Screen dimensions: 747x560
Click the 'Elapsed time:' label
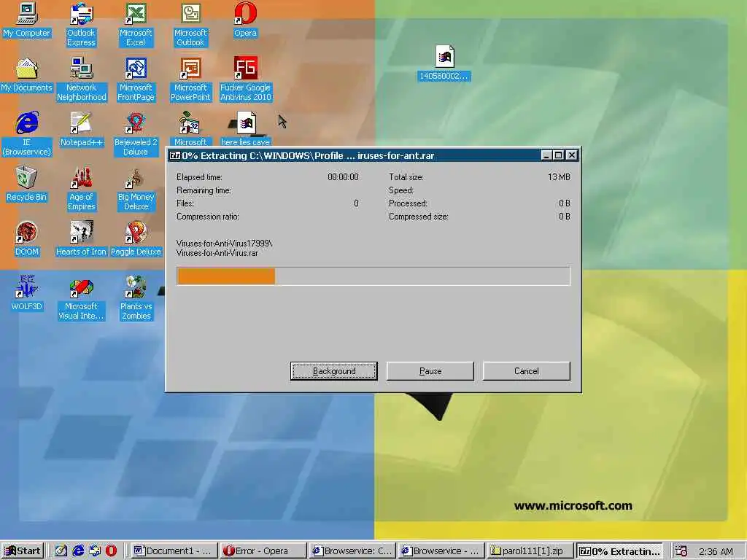[199, 176]
